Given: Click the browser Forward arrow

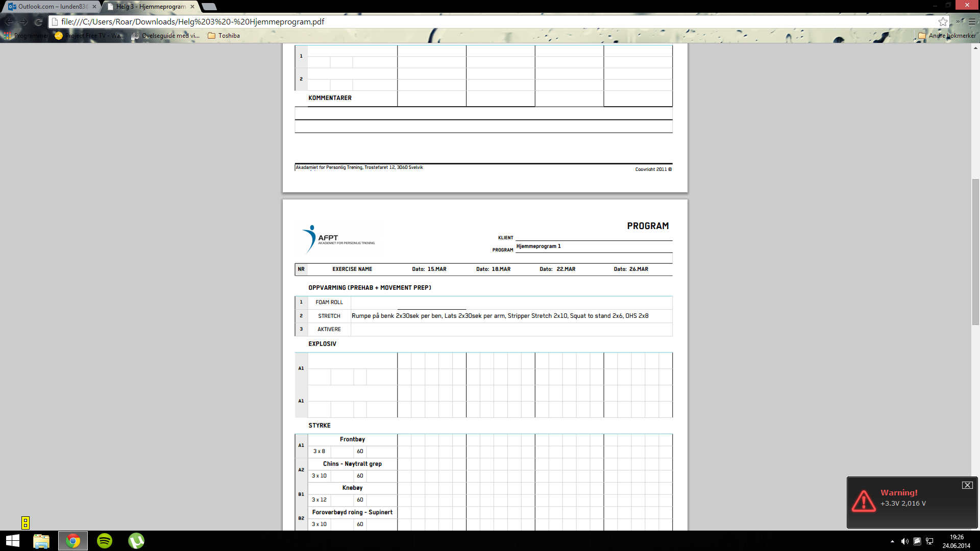Looking at the screenshot, I should coord(23,22).
